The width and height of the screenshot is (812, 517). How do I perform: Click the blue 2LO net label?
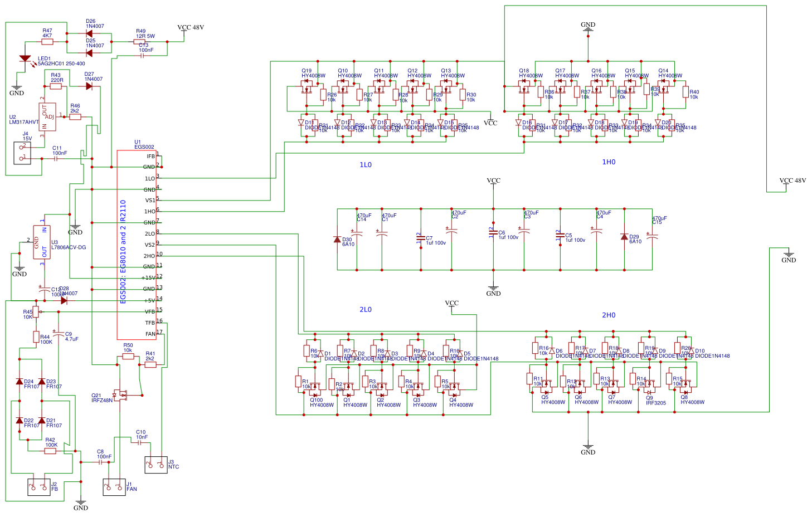point(366,310)
